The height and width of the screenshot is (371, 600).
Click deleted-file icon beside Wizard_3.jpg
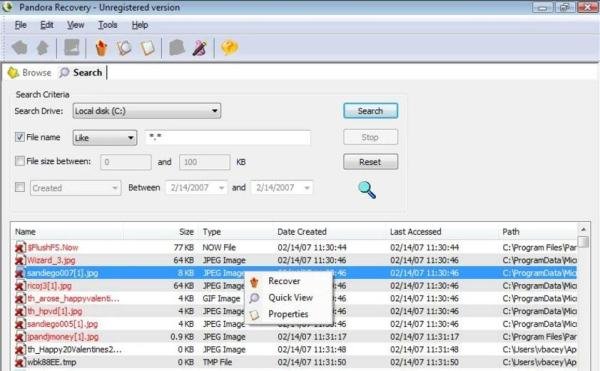pyautogui.click(x=20, y=260)
